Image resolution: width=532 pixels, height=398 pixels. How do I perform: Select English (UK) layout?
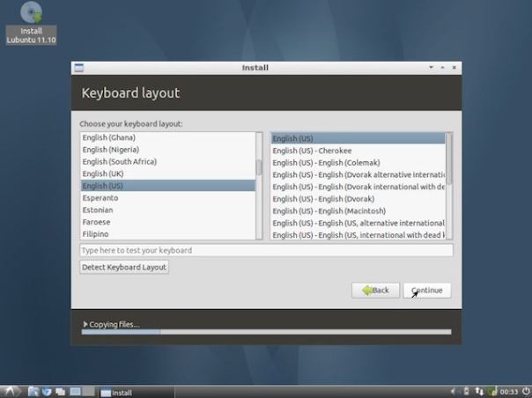(x=168, y=173)
